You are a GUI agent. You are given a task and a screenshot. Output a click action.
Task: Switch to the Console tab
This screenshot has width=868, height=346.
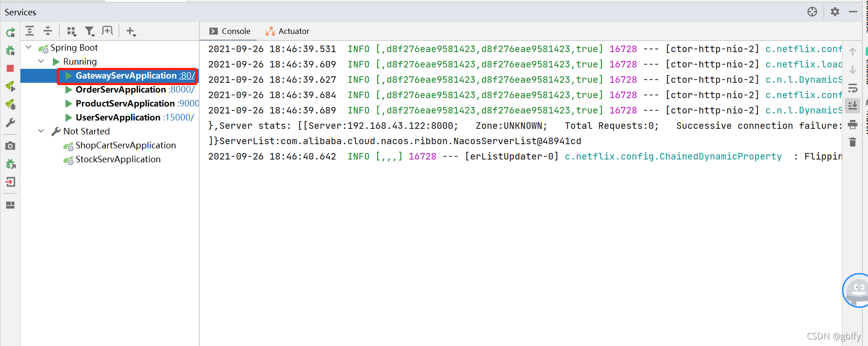230,31
